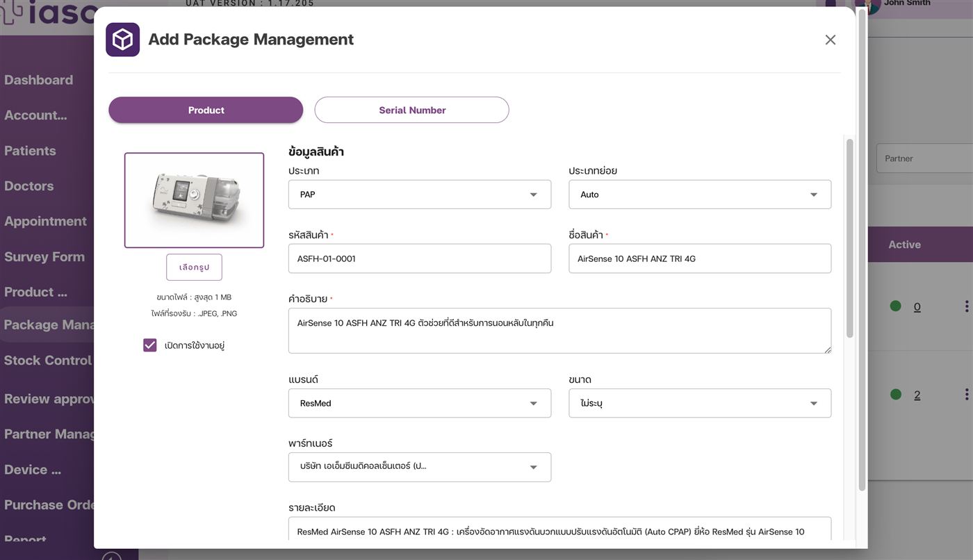Click the รายละเอียด details text field
This screenshot has height=560, width=973.
click(x=559, y=529)
